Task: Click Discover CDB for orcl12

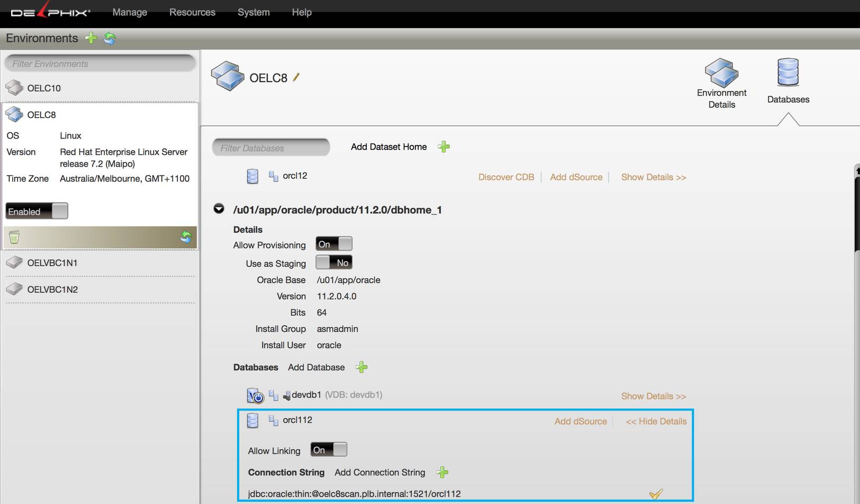Action: click(x=506, y=177)
